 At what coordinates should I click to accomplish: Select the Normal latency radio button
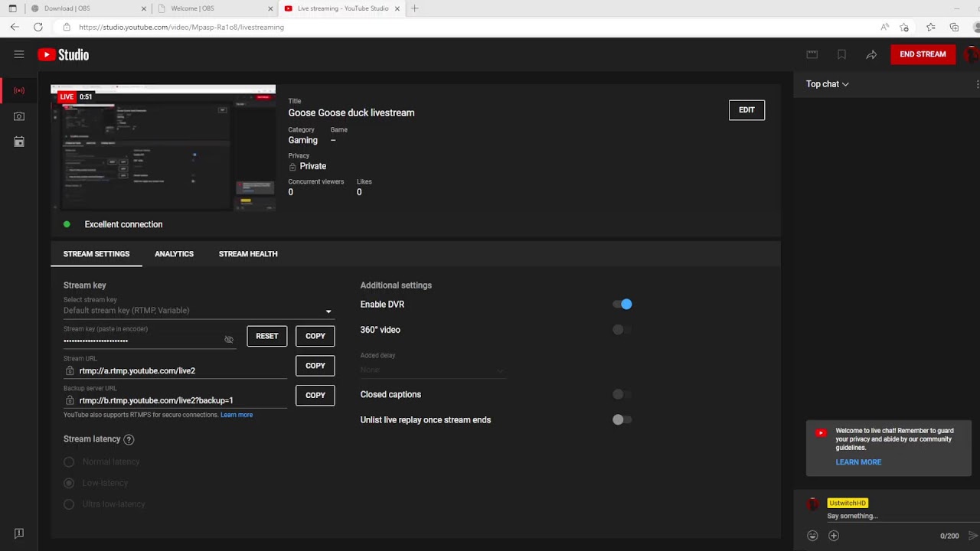(x=69, y=461)
